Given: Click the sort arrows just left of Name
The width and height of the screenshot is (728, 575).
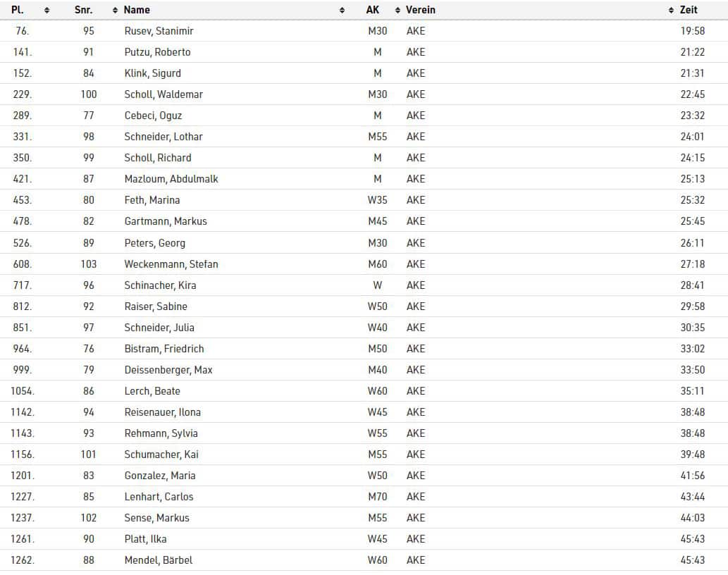Looking at the screenshot, I should tap(116, 11).
